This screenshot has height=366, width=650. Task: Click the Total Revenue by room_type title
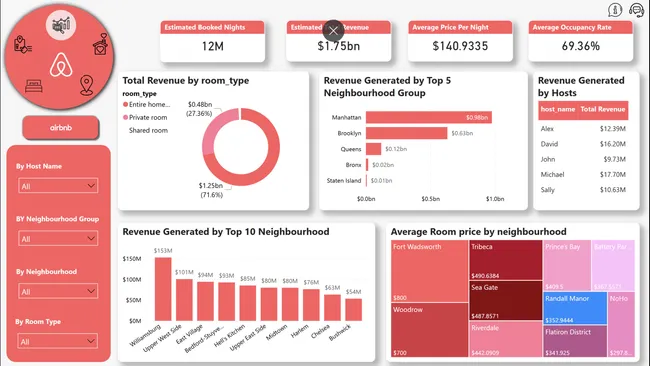186,80
